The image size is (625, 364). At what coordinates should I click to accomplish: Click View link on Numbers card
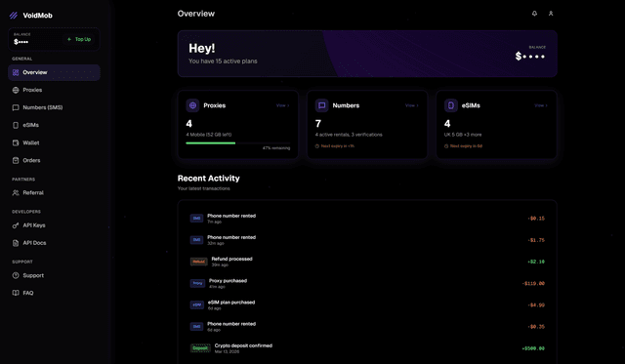(412, 105)
